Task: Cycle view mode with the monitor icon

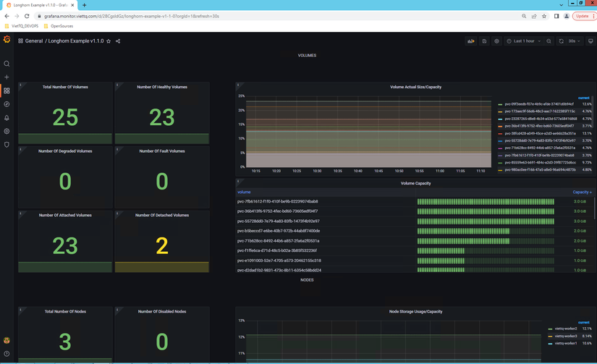Action: click(590, 41)
